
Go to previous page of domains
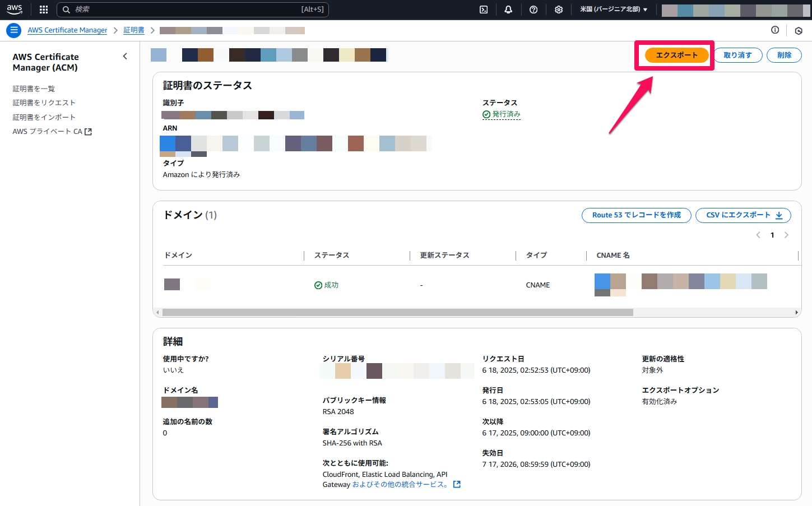coord(758,235)
